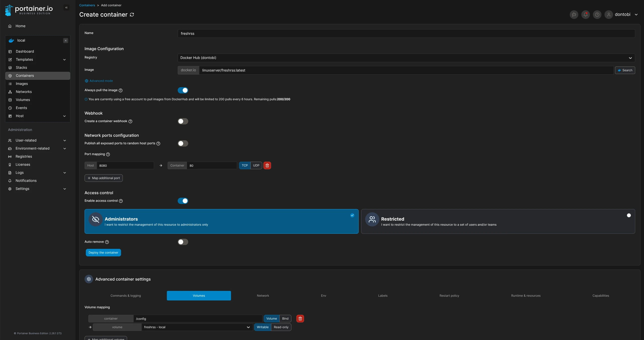The height and width of the screenshot is (340, 644).
Task: Click the gear icon beside Advanced container settings
Action: click(x=89, y=279)
